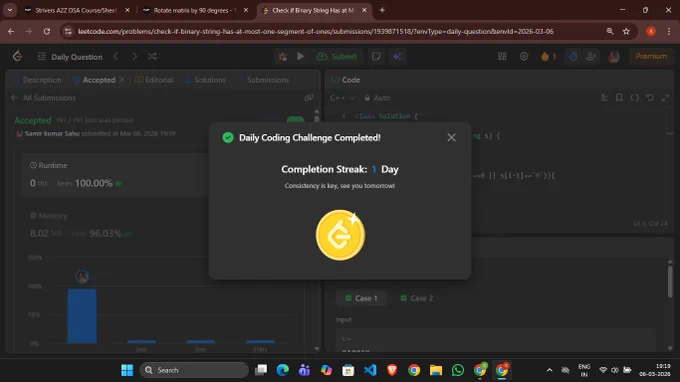Open the C++ language dropdown
Image resolution: width=680 pixels, height=382 pixels.
click(x=342, y=98)
